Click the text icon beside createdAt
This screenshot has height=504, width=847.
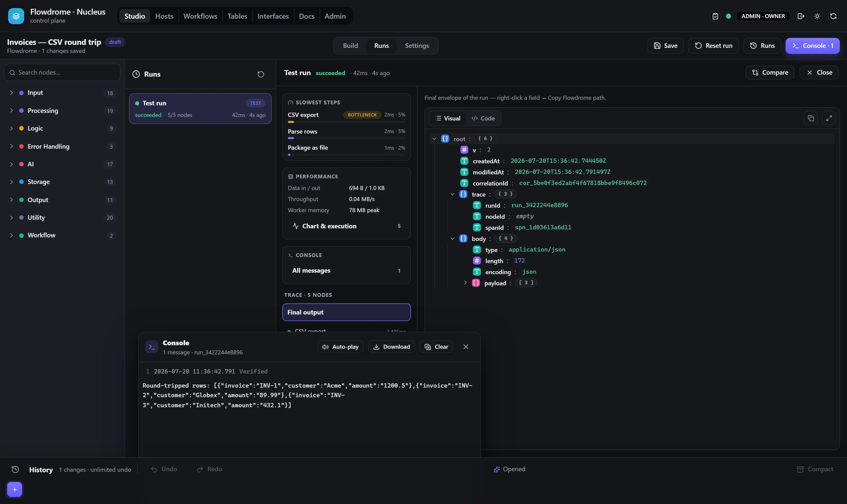(464, 161)
